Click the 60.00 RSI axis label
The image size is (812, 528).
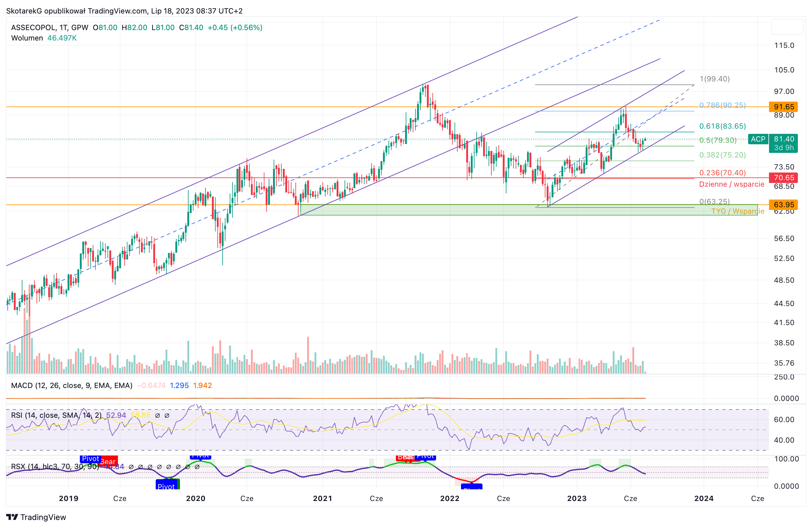point(784,420)
